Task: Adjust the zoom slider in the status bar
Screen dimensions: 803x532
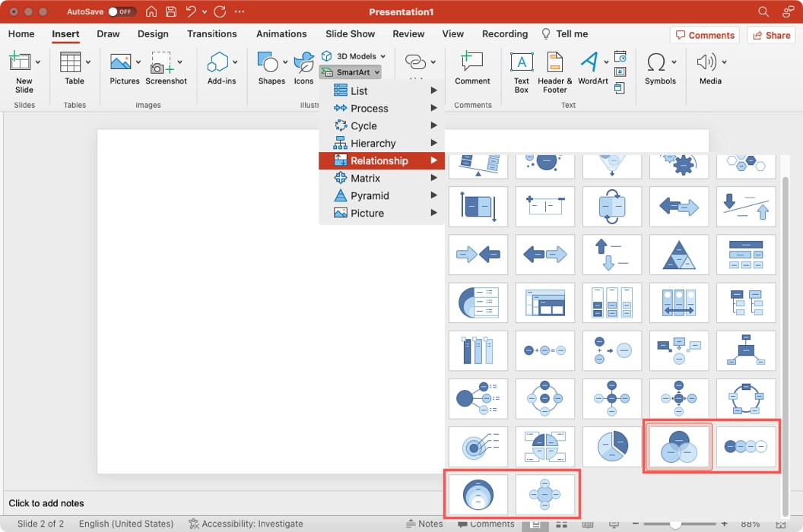Action: [x=674, y=524]
